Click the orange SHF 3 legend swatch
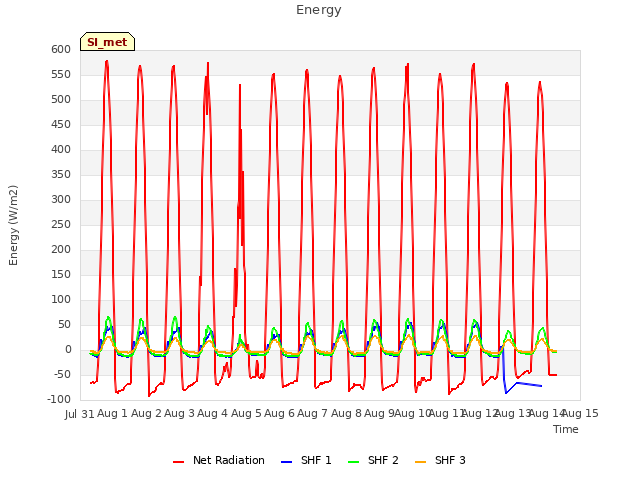 [420, 462]
